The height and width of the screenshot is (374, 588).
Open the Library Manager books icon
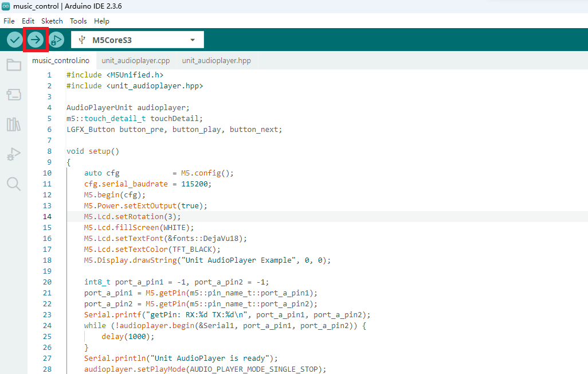(x=14, y=124)
